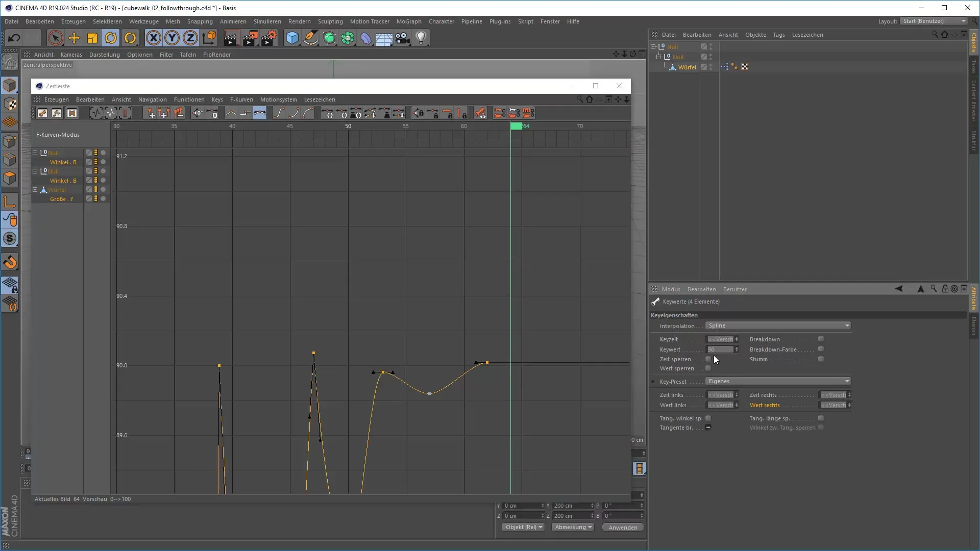Image resolution: width=980 pixels, height=551 pixels.
Task: Click the green playhead at frame 64
Action: (516, 126)
